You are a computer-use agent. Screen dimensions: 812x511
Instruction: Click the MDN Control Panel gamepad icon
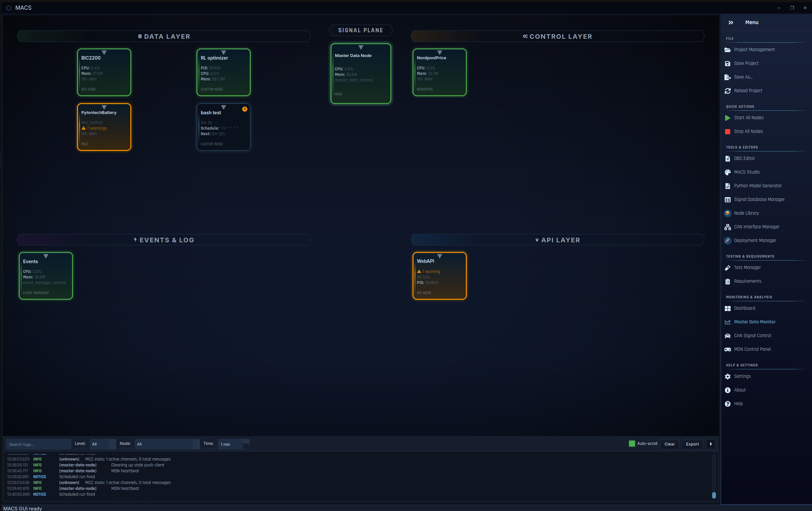[x=727, y=349]
